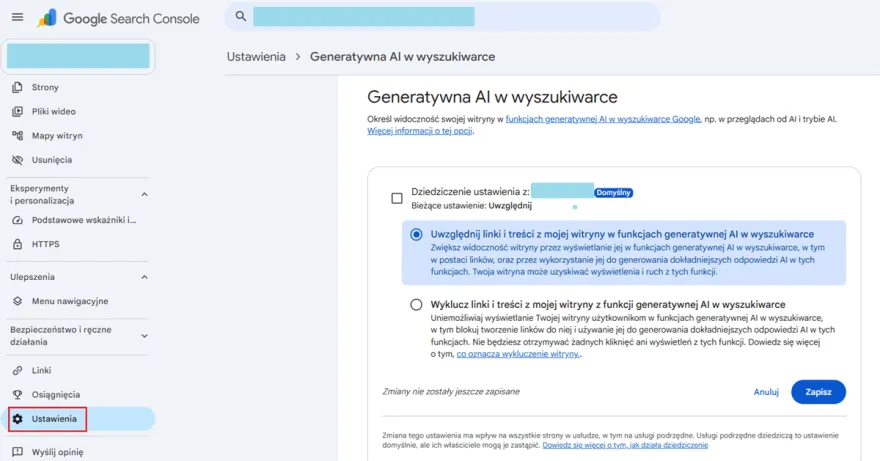
Task: Click the Domyślny badge
Action: (613, 193)
